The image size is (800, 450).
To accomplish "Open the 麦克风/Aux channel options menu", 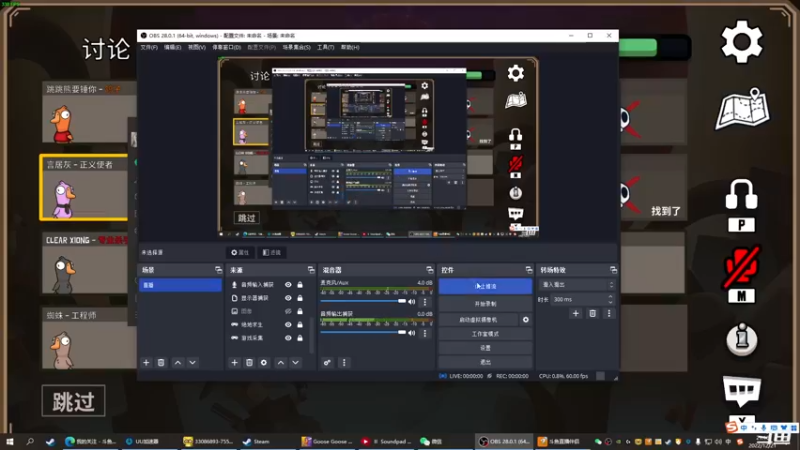I will point(425,302).
